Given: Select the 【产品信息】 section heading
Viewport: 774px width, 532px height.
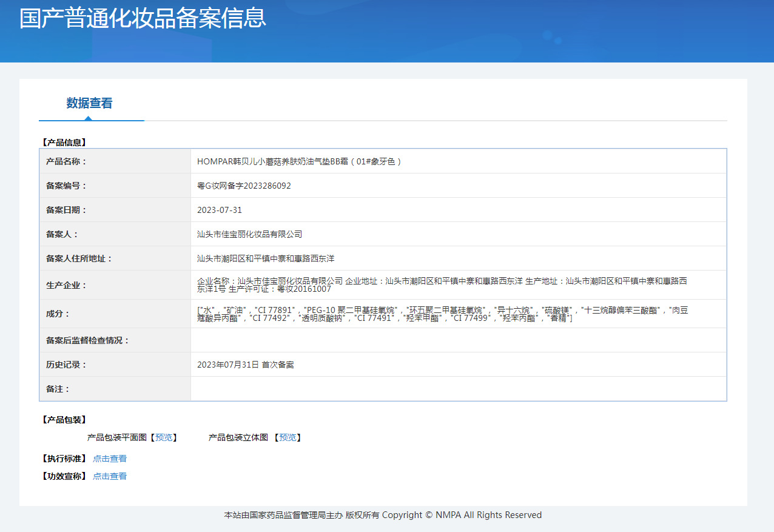Looking at the screenshot, I should 64,143.
